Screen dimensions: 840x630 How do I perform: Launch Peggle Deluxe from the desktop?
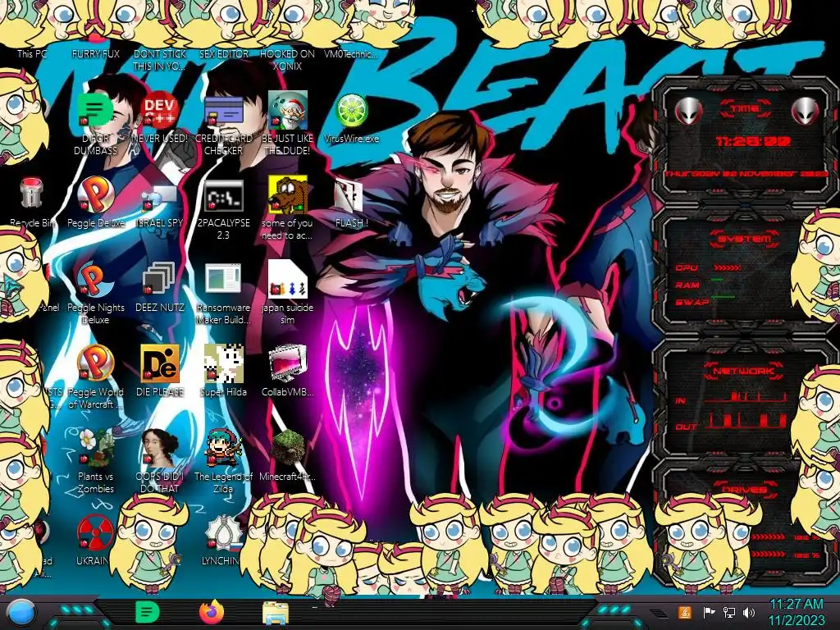click(x=95, y=194)
